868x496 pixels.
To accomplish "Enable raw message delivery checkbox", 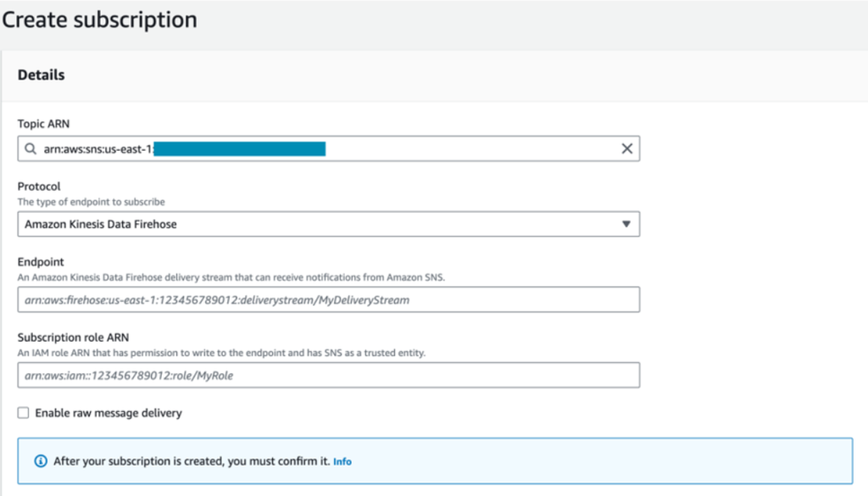I will (24, 413).
